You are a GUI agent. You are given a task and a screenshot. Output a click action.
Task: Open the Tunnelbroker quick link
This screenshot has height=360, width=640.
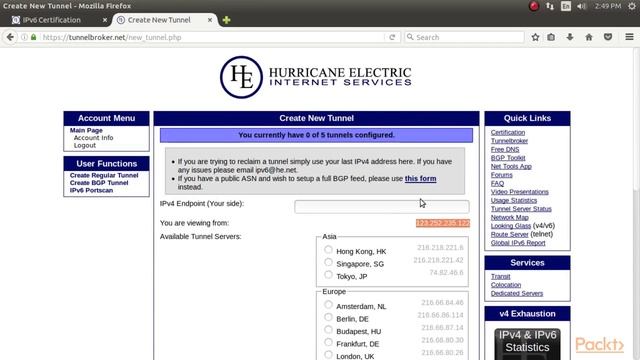(x=509, y=141)
